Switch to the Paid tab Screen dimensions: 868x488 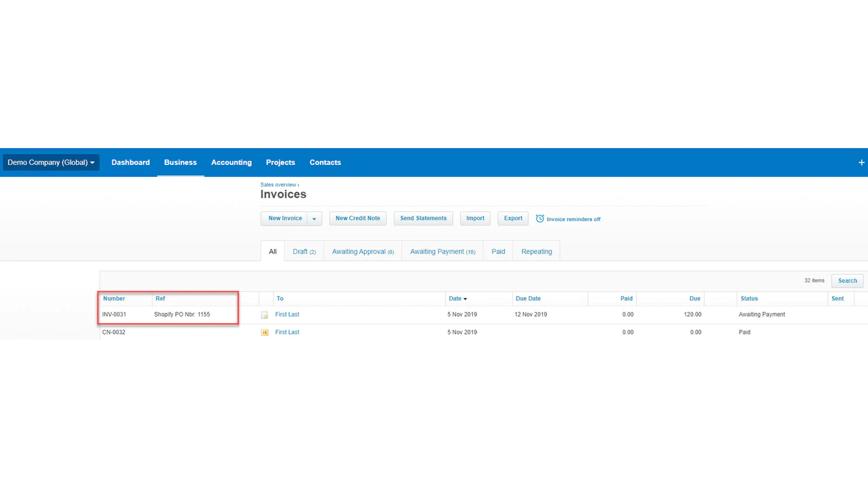(x=497, y=251)
